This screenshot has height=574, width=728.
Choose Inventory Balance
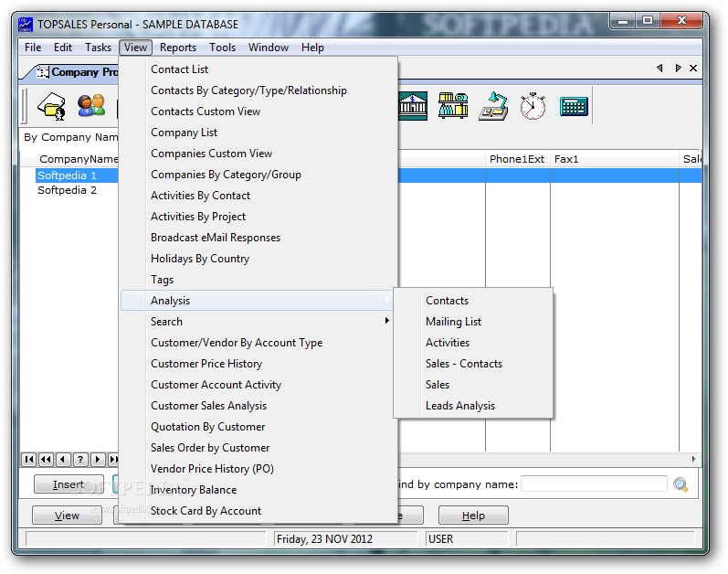tap(258, 490)
